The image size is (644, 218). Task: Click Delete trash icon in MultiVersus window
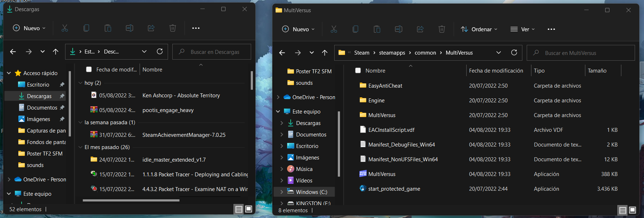tap(442, 29)
